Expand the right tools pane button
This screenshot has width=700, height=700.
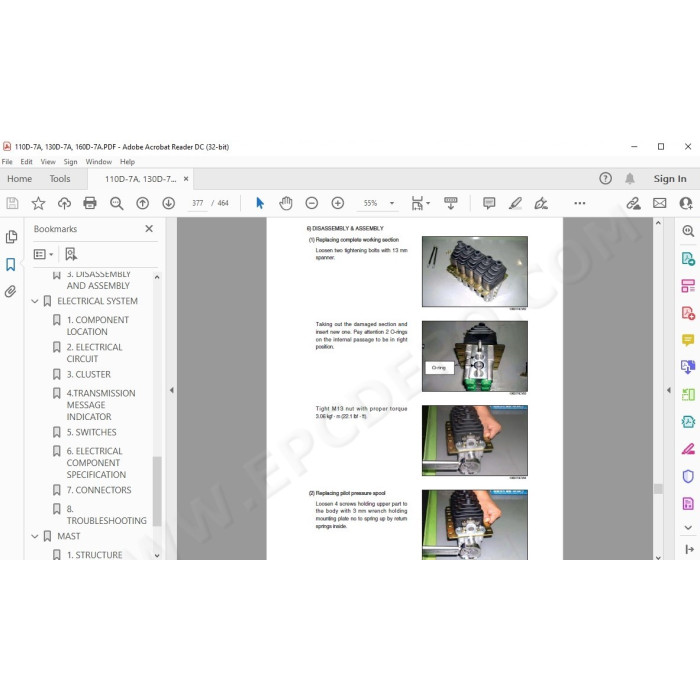(689, 549)
